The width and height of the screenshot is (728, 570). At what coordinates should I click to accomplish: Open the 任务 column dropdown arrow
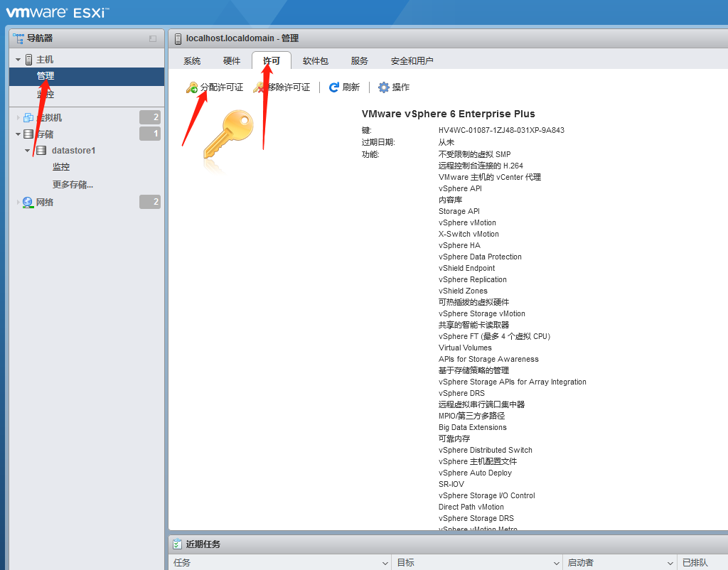click(x=385, y=563)
